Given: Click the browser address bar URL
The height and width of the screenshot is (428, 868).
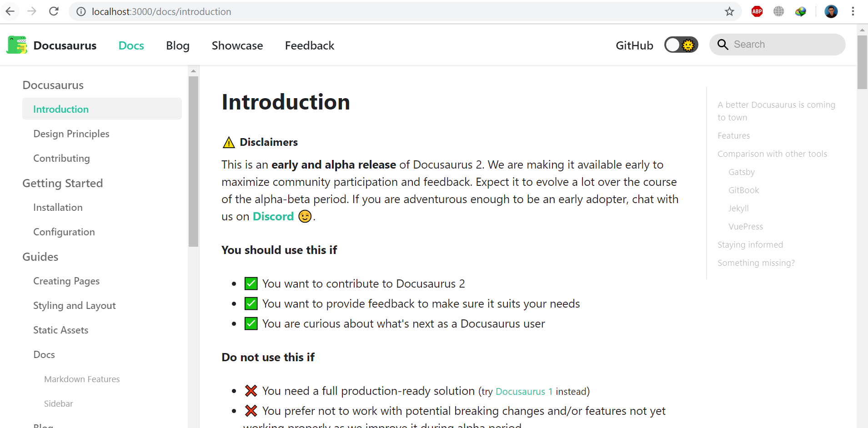Looking at the screenshot, I should pyautogui.click(x=161, y=11).
